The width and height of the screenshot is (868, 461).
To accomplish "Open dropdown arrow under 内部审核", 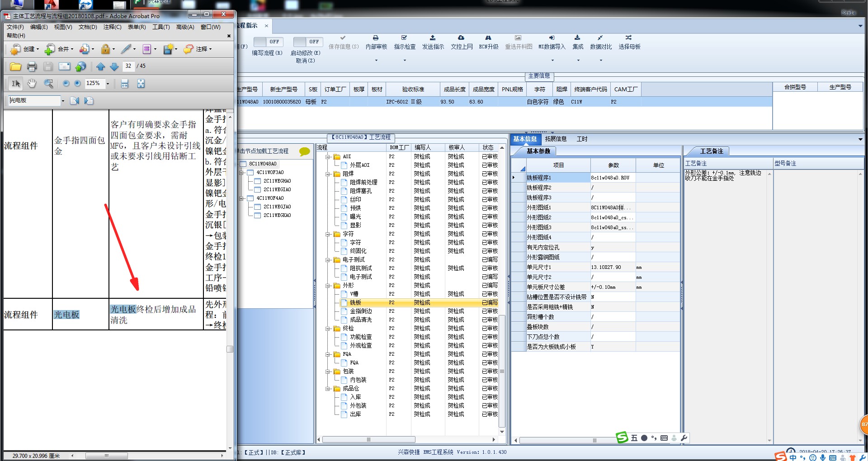I will 376,60.
